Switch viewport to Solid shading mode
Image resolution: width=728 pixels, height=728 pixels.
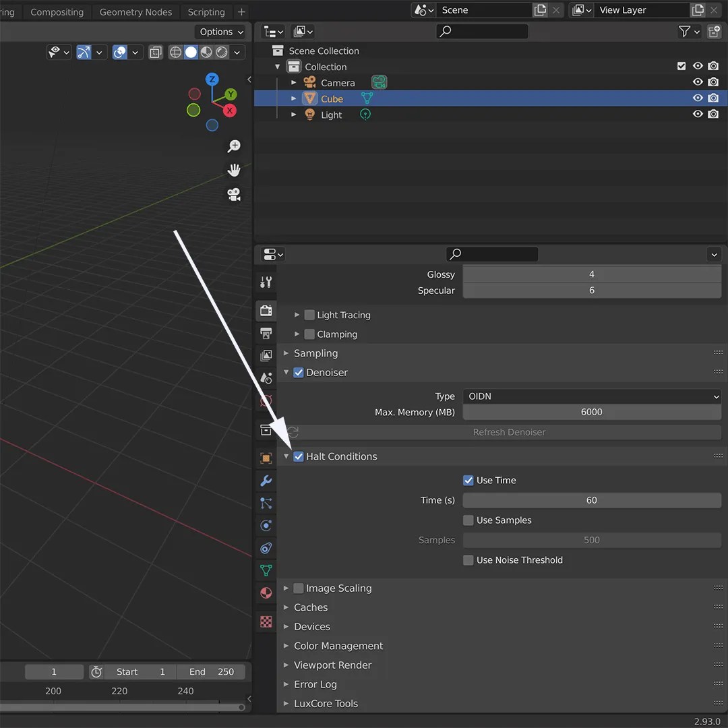pos(191,52)
